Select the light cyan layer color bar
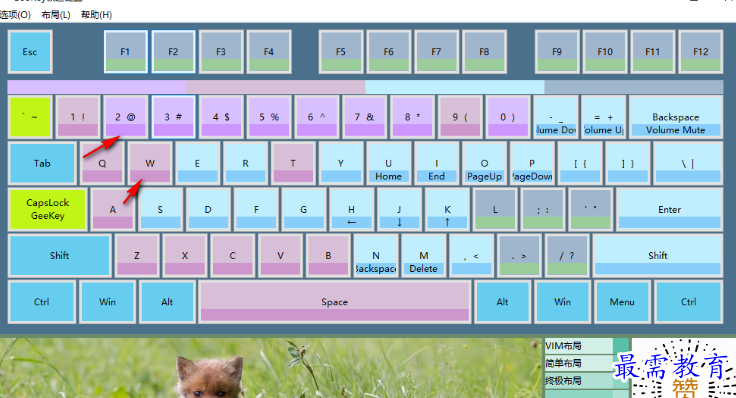This screenshot has width=736, height=398. click(x=455, y=87)
